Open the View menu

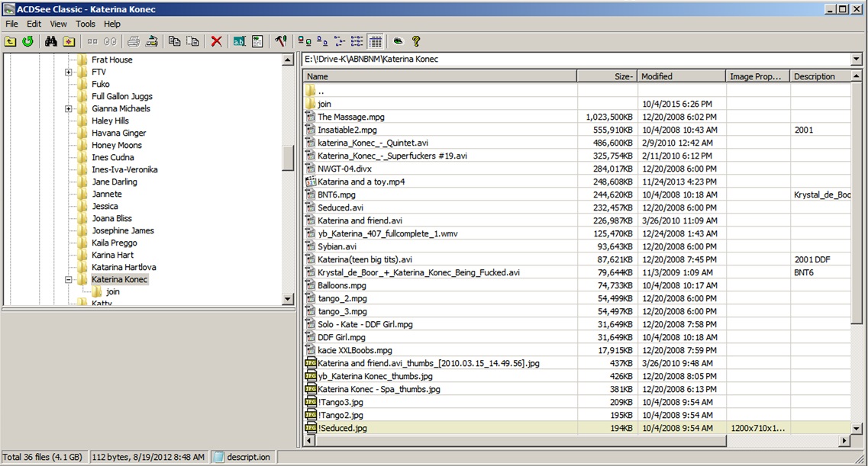pos(58,24)
